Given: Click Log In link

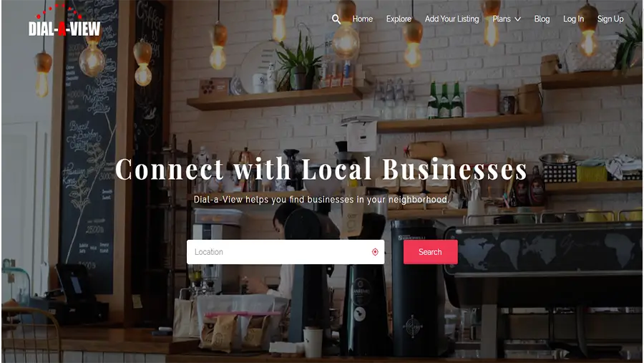Looking at the screenshot, I should [573, 19].
